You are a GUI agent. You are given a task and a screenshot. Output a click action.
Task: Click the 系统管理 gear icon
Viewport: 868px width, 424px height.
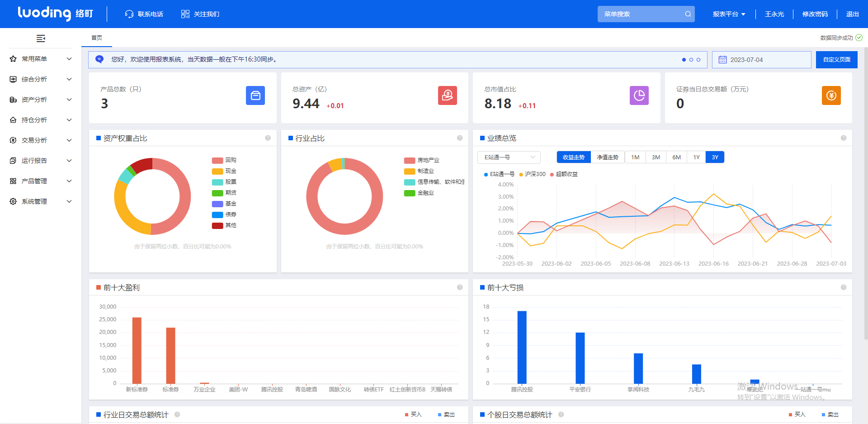tap(13, 201)
